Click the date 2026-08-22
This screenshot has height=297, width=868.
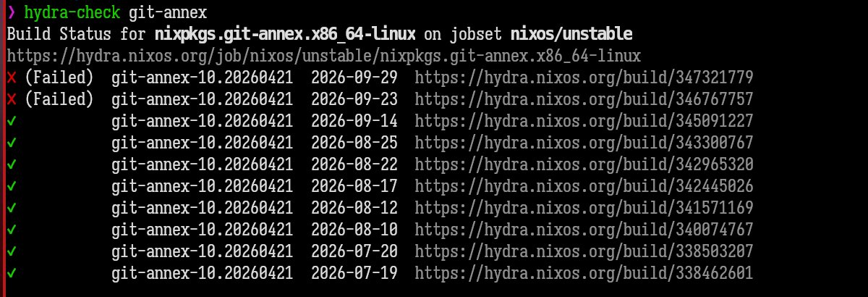(354, 164)
